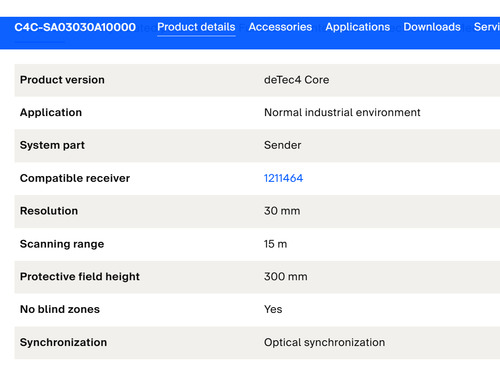Select Normal industrial environment text
This screenshot has width=500, height=376.
pos(342,113)
